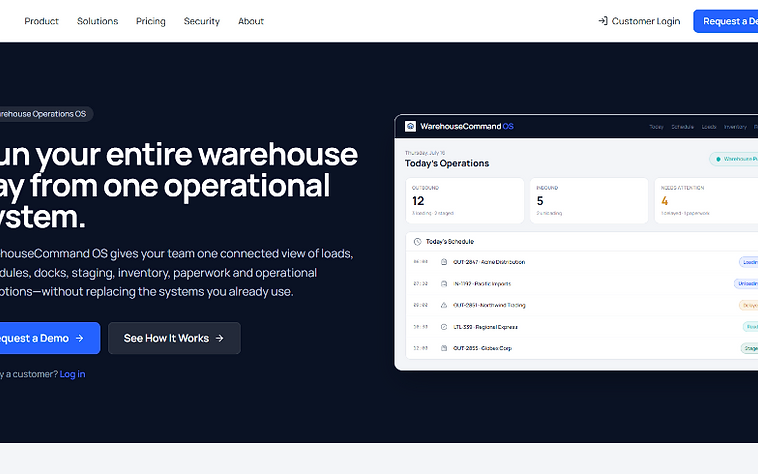Click the Loading status badge for OUT-2847

pos(749,262)
